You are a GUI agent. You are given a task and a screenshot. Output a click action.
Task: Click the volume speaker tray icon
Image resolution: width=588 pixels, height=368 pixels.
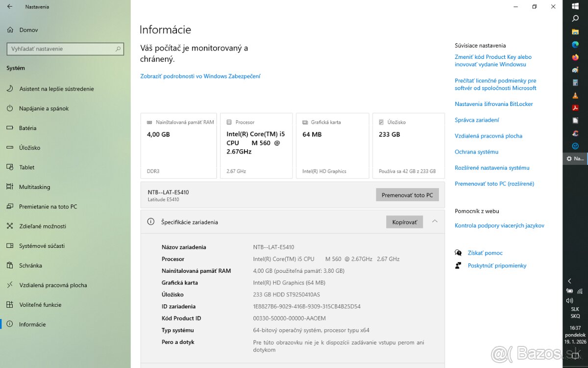pyautogui.click(x=569, y=300)
